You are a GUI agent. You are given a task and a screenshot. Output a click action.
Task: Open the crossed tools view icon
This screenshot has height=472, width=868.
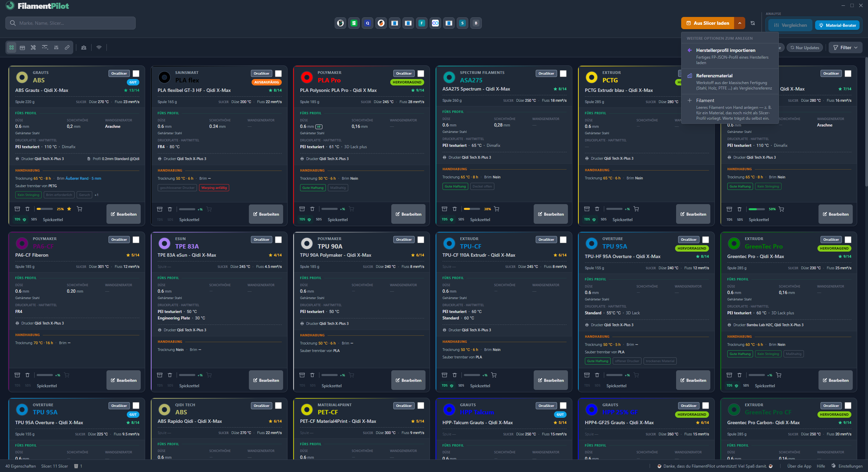coord(33,48)
